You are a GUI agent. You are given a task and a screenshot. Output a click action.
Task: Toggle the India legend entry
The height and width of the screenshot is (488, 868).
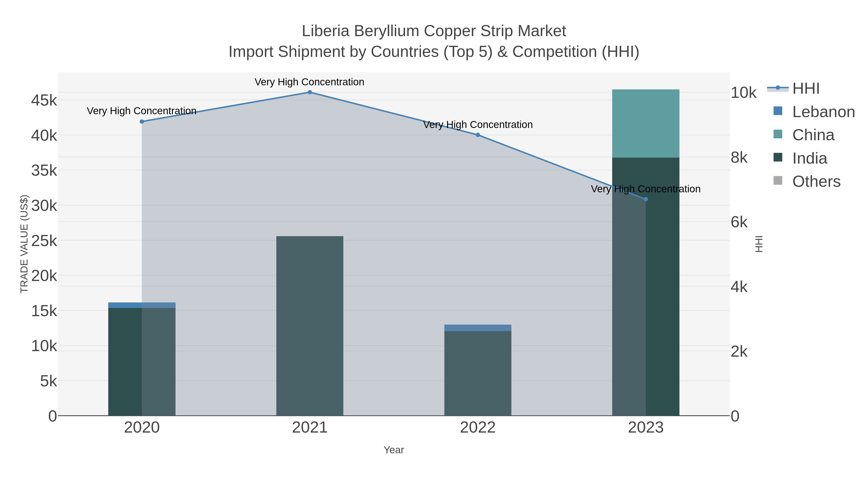(800, 158)
